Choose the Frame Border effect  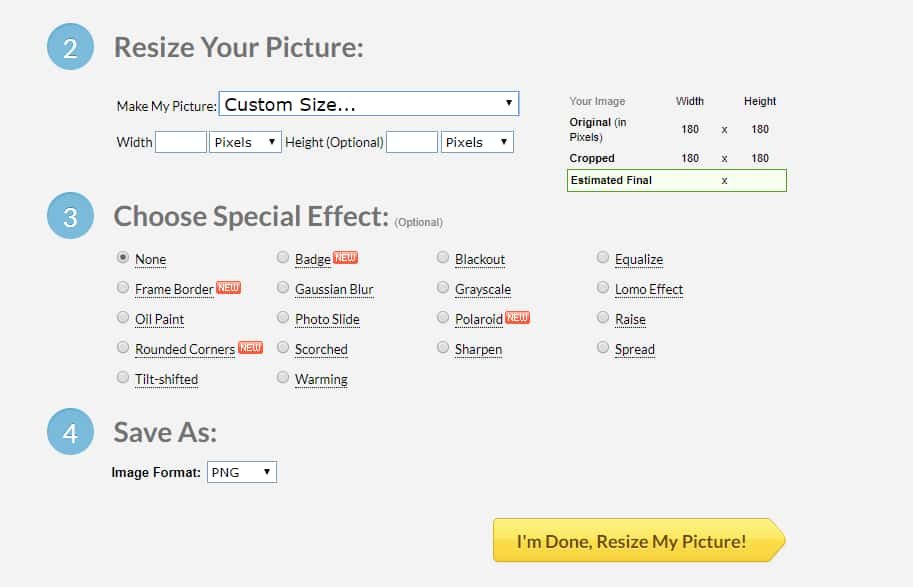tap(123, 288)
